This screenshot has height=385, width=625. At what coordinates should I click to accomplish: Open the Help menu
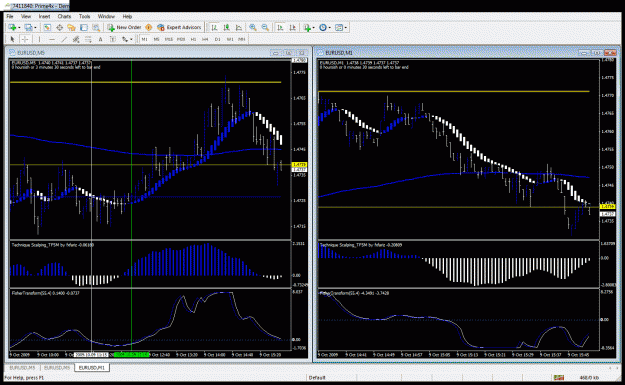[127, 16]
